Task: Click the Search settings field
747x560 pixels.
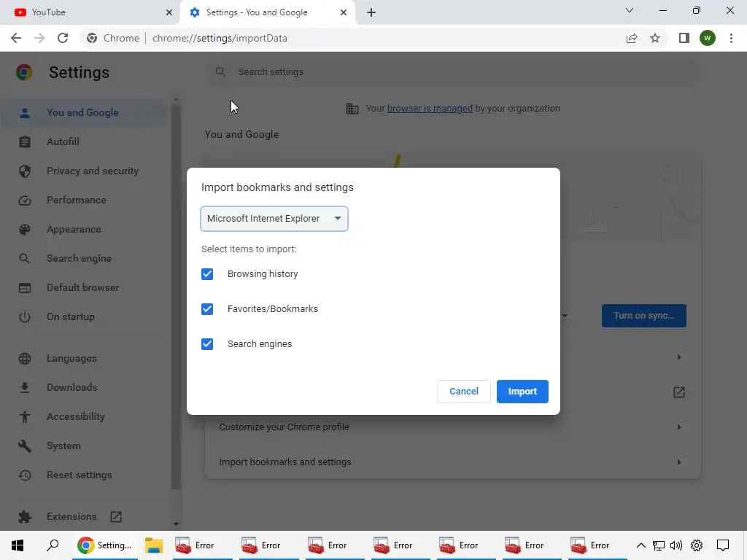Action: [452, 72]
